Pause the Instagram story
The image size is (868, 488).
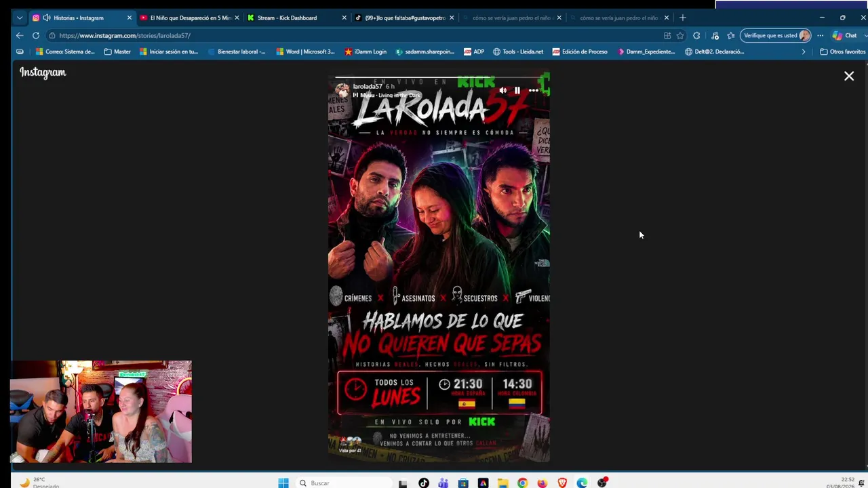point(517,90)
